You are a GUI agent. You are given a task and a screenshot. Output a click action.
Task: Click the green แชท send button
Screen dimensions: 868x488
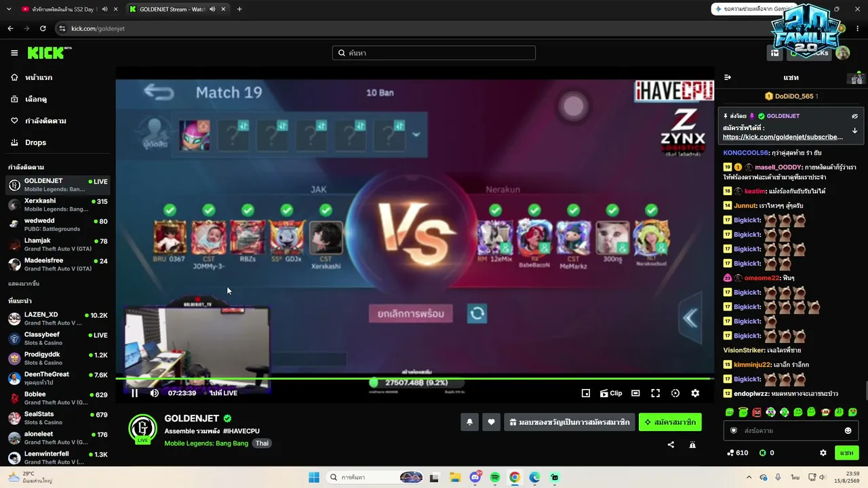tap(846, 453)
